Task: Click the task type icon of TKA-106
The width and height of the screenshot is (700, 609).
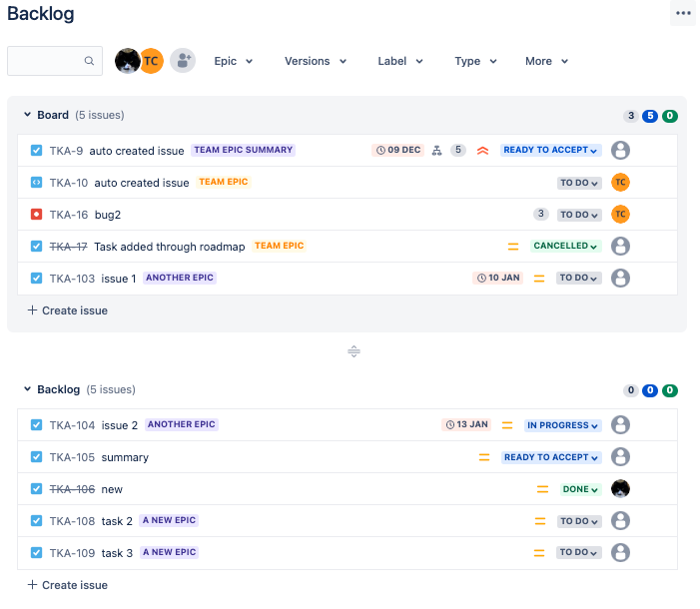Action: pyautogui.click(x=37, y=489)
